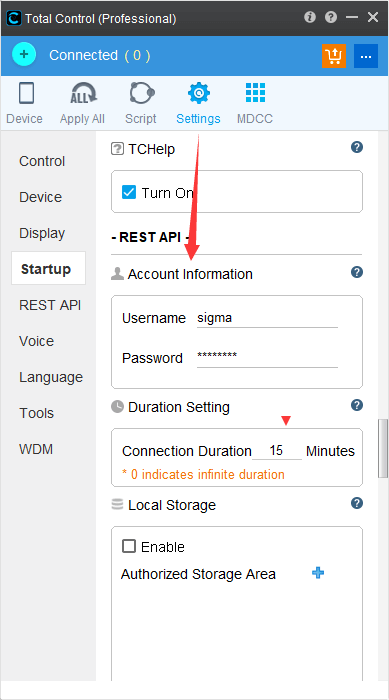Viewport: 389px width, 700px height.
Task: Click the Connection Duration minutes field
Action: click(277, 450)
